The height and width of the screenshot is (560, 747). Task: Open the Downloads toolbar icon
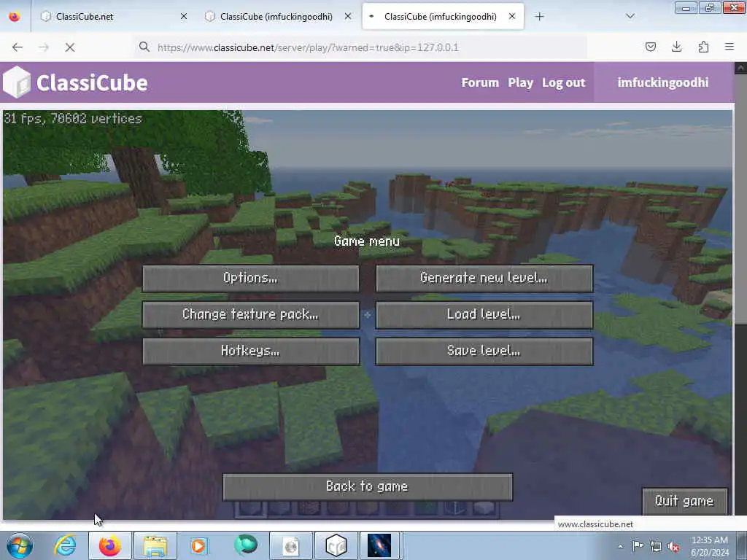coord(676,47)
